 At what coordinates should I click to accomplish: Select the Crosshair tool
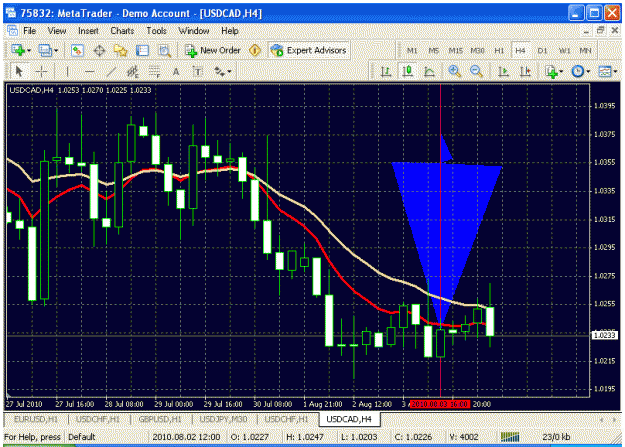pos(41,72)
